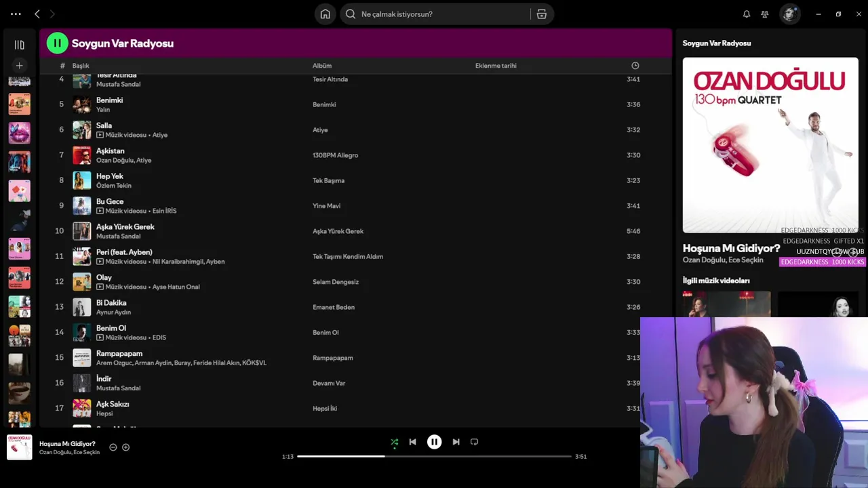Restore down the Spotify window
Viewport: 868px width, 488px height.
pyautogui.click(x=838, y=14)
